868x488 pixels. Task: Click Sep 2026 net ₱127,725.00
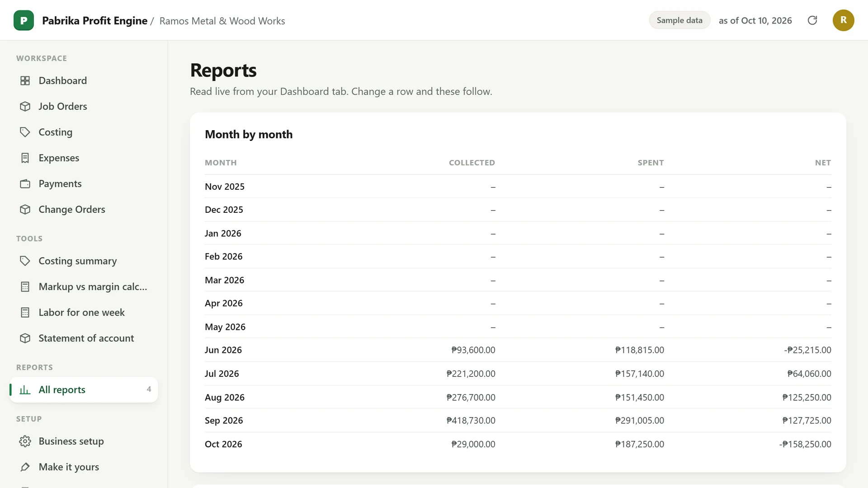pyautogui.click(x=807, y=420)
